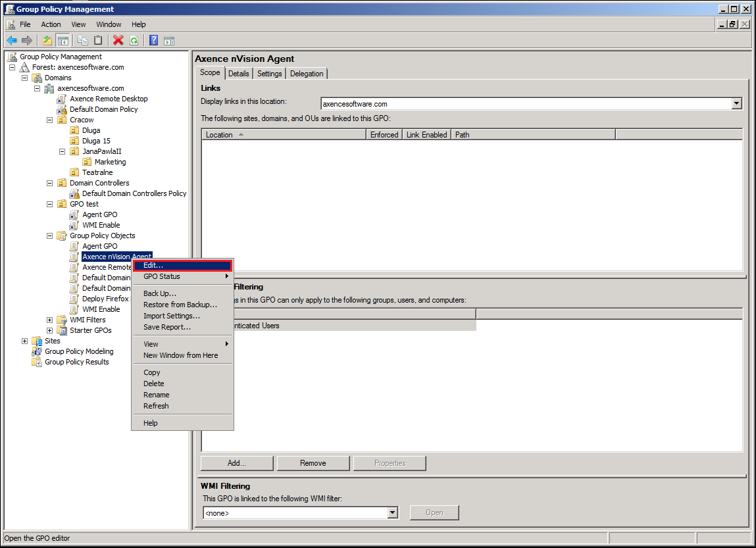
Task: Click the Back arrow toolbar icon
Action: (12, 40)
